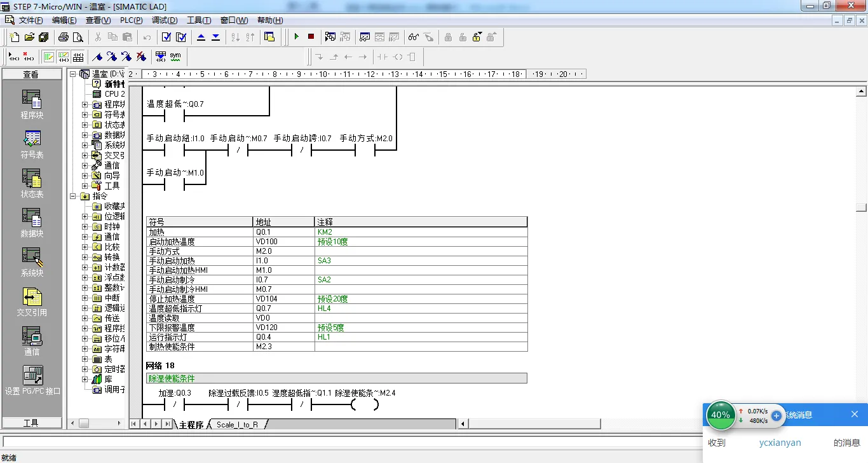Click the editor's vertical scrollbar thumb
The height and width of the screenshot is (463, 868).
pos(861,207)
